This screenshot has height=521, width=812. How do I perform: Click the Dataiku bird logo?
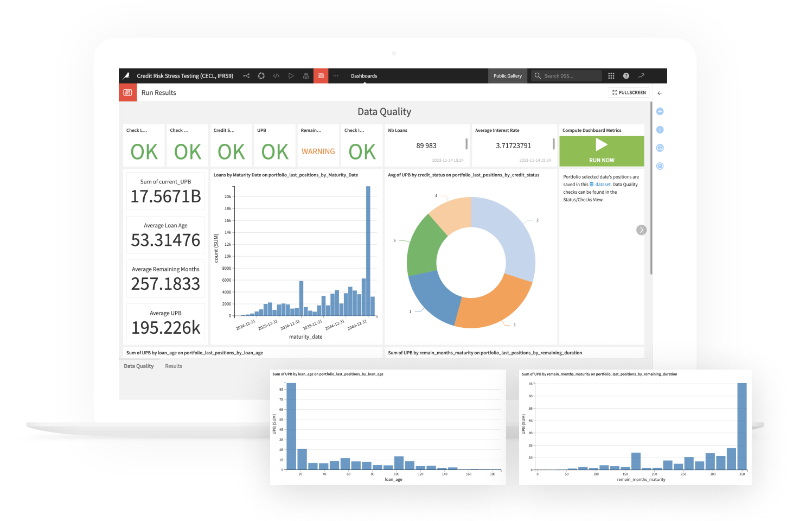coord(126,76)
